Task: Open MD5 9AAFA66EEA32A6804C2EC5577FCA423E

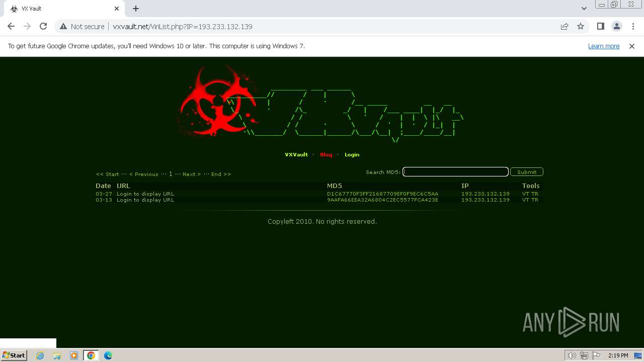Action: point(382,200)
